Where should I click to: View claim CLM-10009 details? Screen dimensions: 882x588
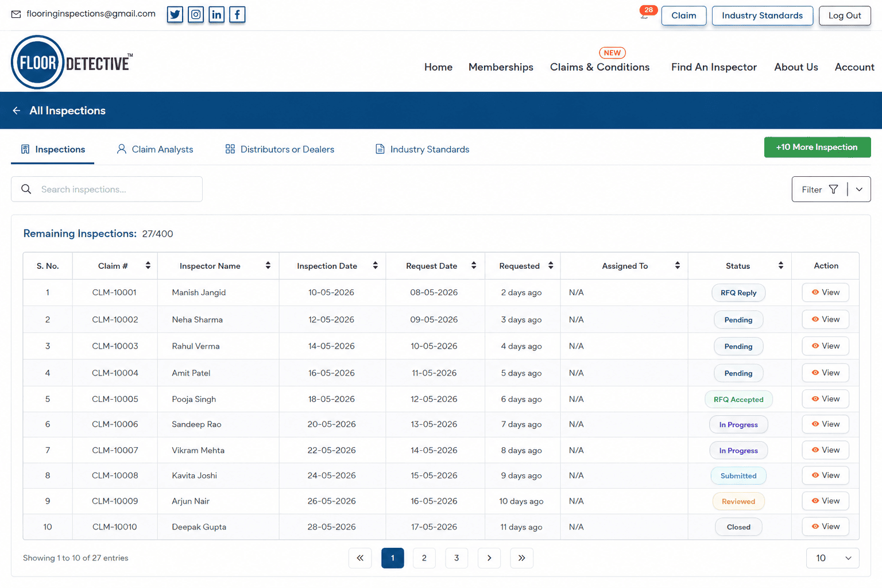[825, 501]
